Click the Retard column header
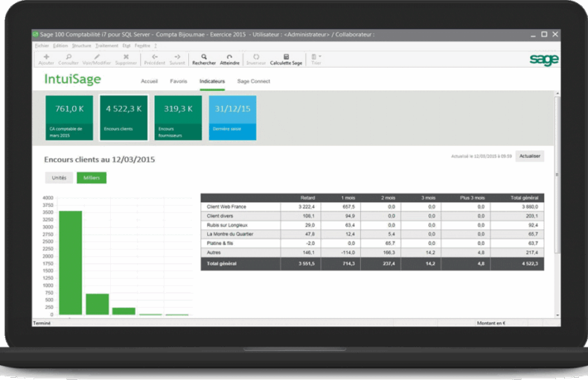The height and width of the screenshot is (380, 588). (307, 198)
